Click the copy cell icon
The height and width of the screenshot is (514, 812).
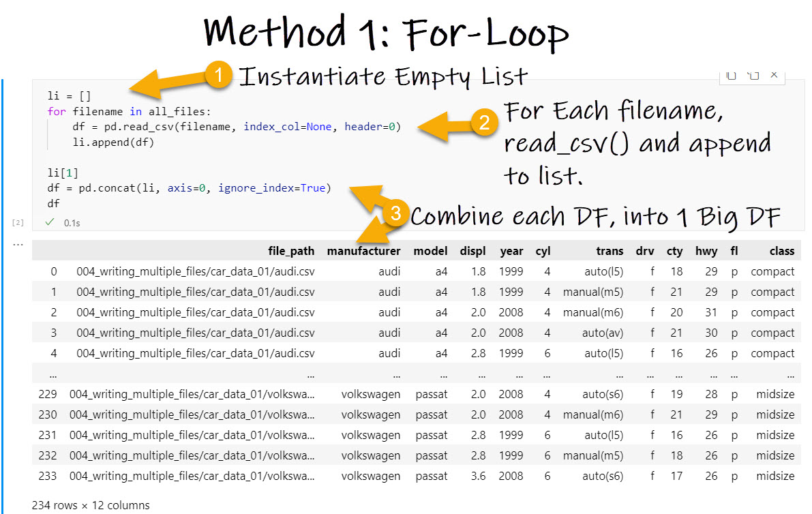(x=730, y=76)
